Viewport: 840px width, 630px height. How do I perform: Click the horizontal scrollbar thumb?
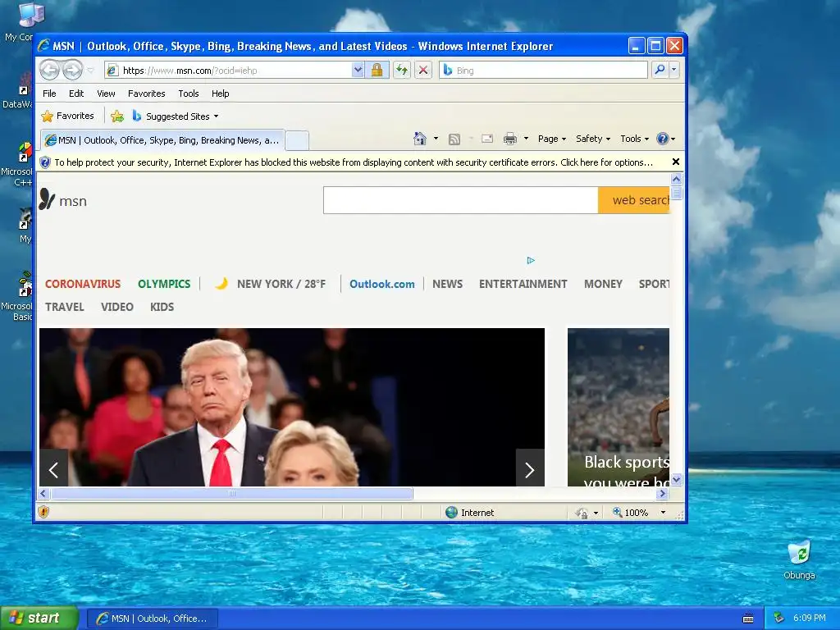point(232,493)
